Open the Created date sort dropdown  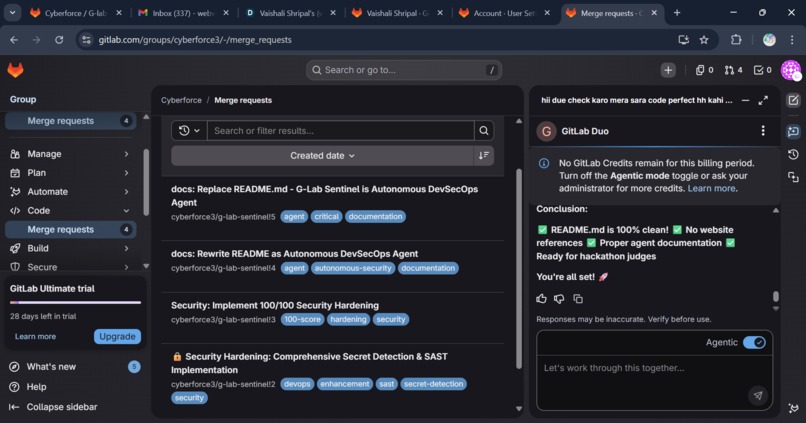click(x=322, y=155)
